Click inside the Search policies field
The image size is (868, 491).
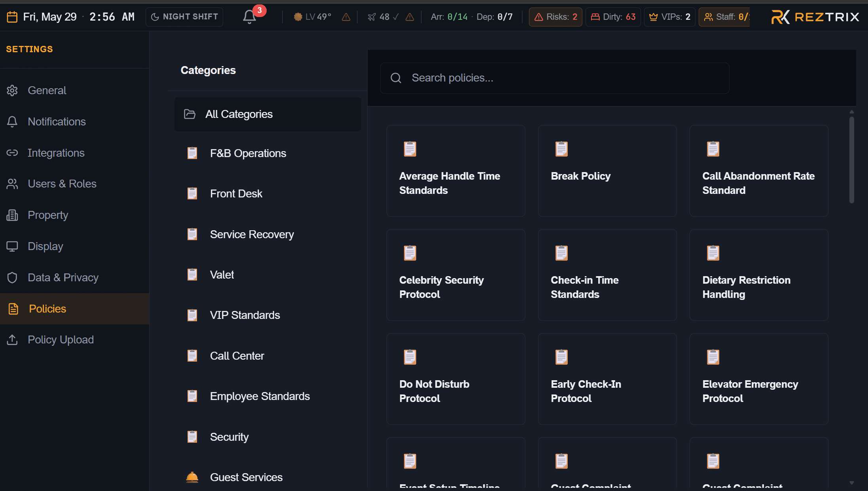click(555, 78)
